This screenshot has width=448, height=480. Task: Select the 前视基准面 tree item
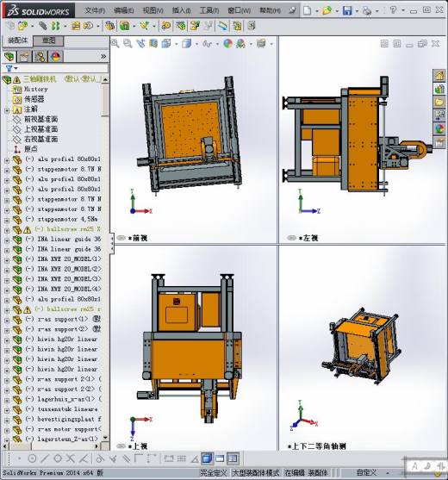coord(41,119)
